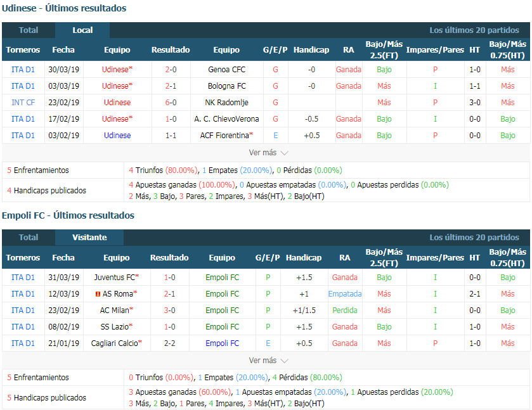
Task: Open the 6-0 result against NK Radomlje
Action: [x=171, y=103]
